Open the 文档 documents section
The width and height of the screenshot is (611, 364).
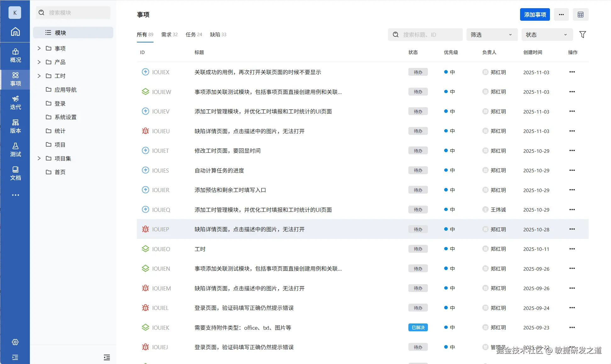(x=15, y=174)
